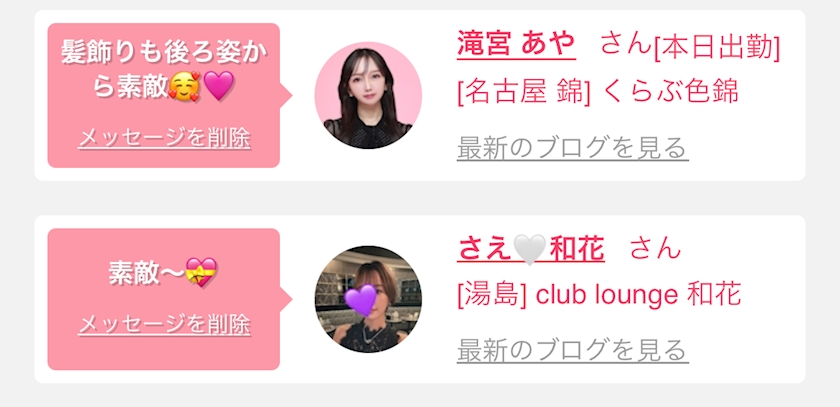View 滝宮 あや's latest blog
This screenshot has height=407, width=840.
click(x=573, y=148)
